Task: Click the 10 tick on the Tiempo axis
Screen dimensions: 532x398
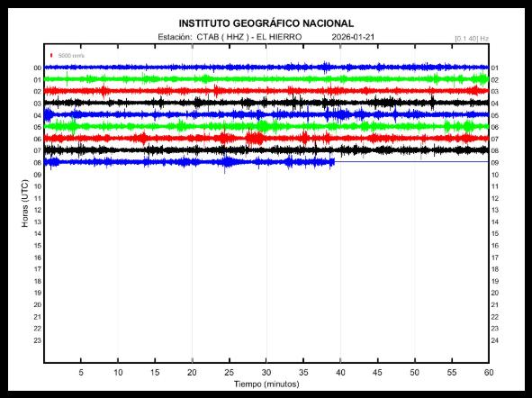Action: (x=118, y=372)
